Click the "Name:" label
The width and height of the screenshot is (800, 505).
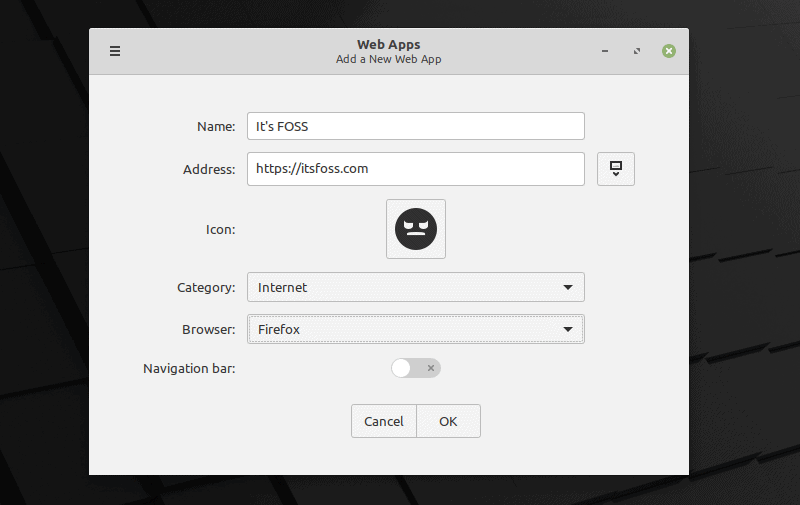click(x=216, y=127)
